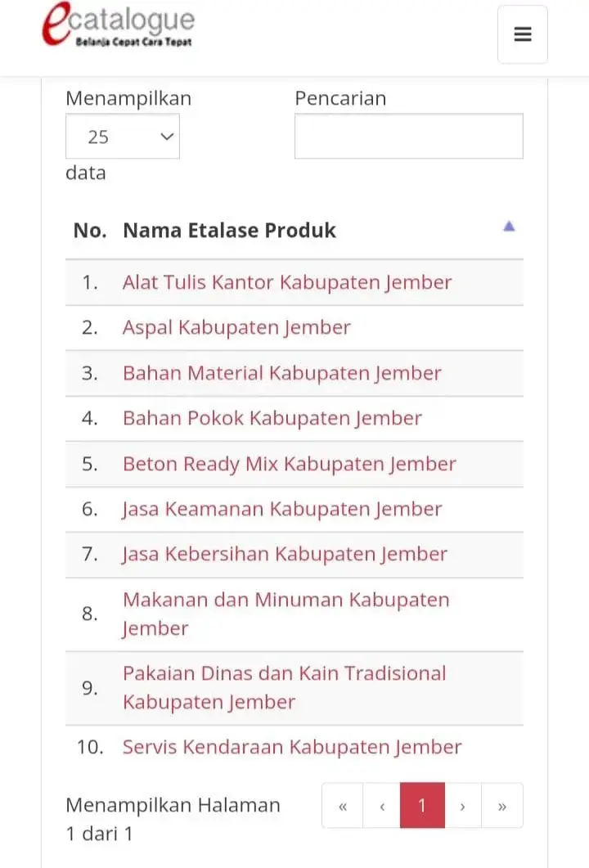Toggle sort arrow on Nama Etalase Produk
Screen dimensions: 589x868
tap(509, 227)
